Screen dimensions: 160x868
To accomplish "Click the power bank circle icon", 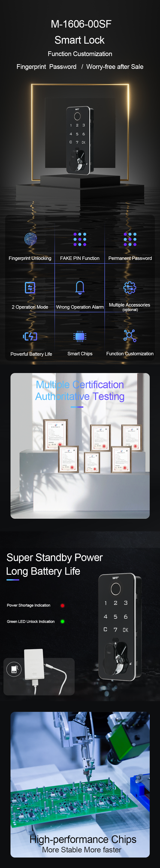I will tap(14, 669).
